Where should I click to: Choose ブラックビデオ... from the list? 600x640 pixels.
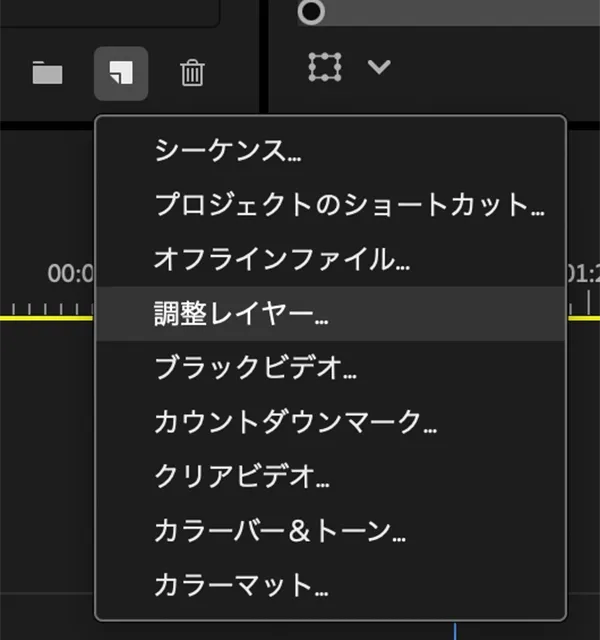coord(330,368)
